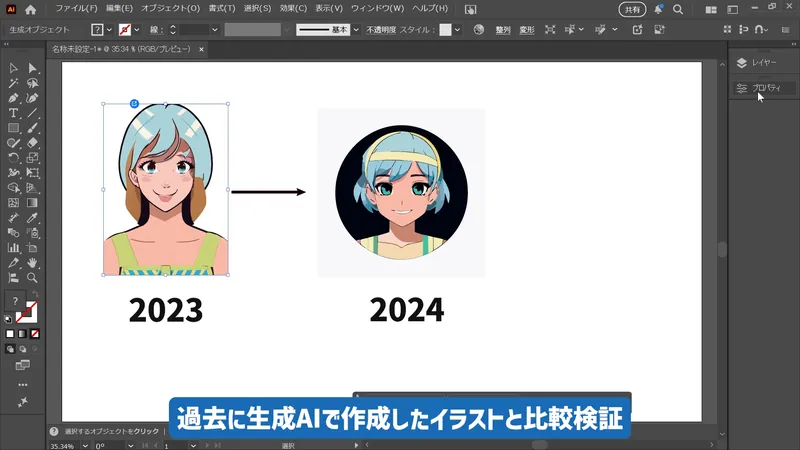Open notifications bell icon
Screen dimensions: 800x450
pyautogui.click(x=658, y=9)
